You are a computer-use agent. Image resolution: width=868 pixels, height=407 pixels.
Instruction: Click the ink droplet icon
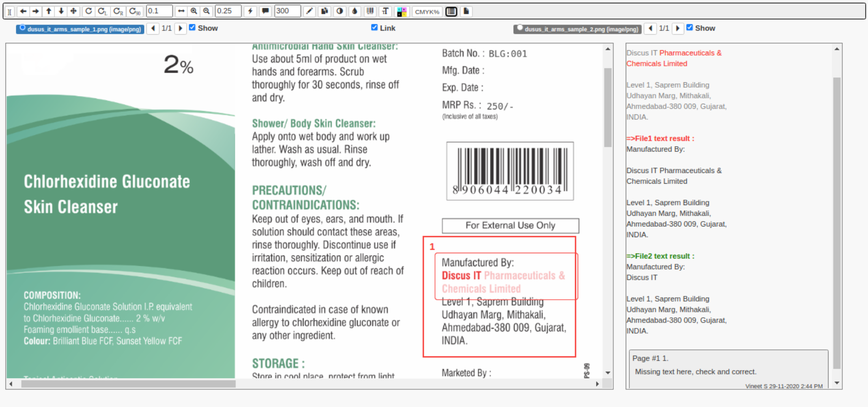[354, 11]
